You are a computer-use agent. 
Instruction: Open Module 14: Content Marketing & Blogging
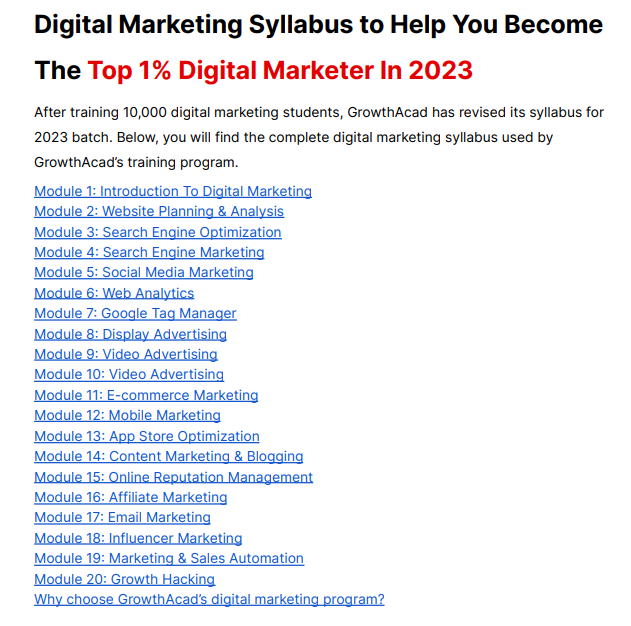click(x=169, y=457)
